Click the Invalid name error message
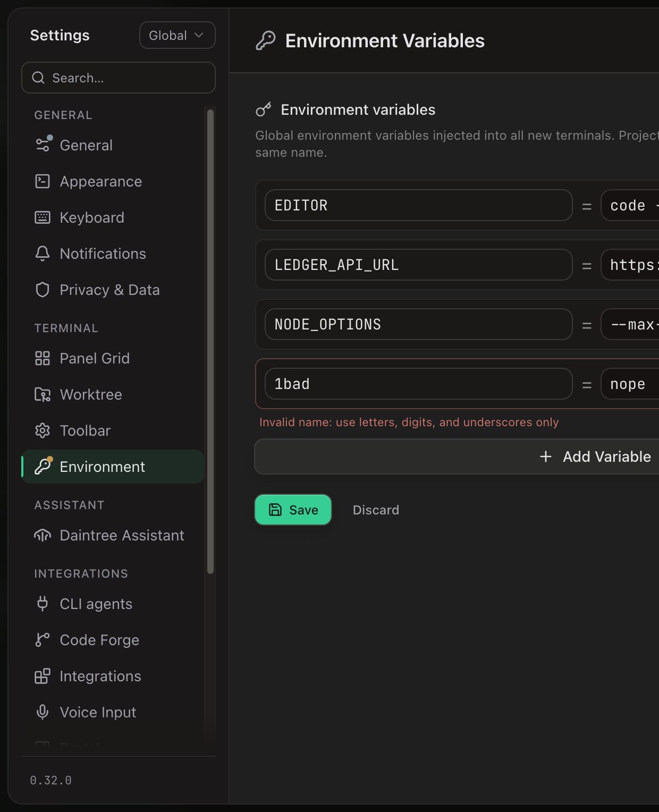Viewport: 659px width, 812px height. click(x=409, y=422)
